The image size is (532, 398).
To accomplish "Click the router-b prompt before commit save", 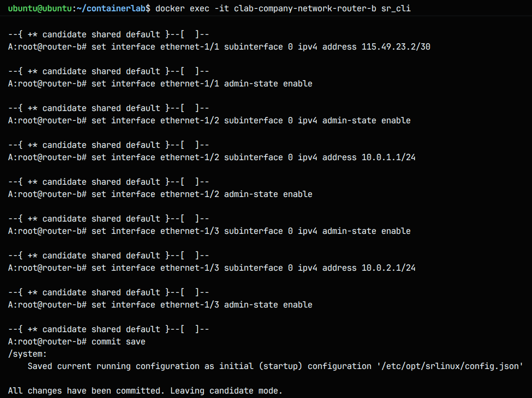I will 47,341.
